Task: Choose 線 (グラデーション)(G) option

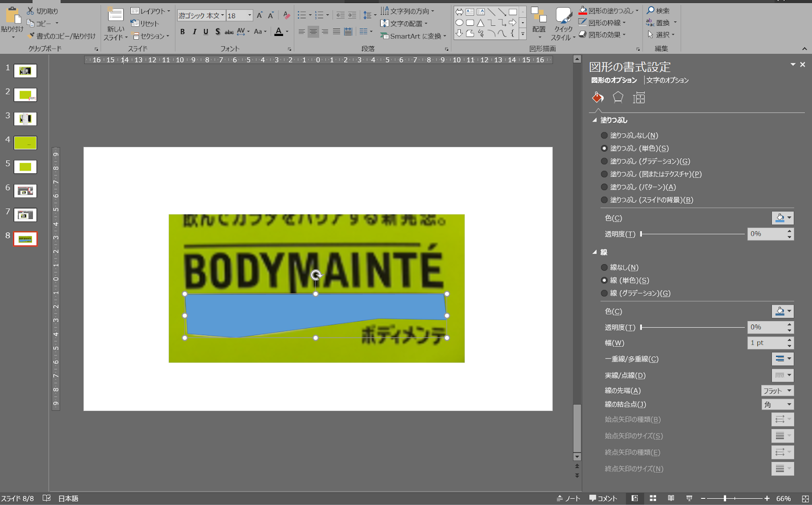Action: [635, 293]
